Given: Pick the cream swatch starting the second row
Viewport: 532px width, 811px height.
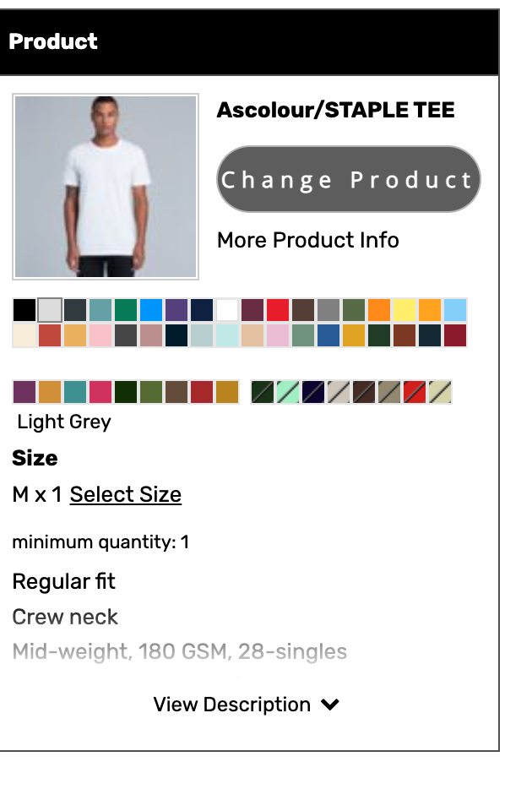Looking at the screenshot, I should (24, 335).
